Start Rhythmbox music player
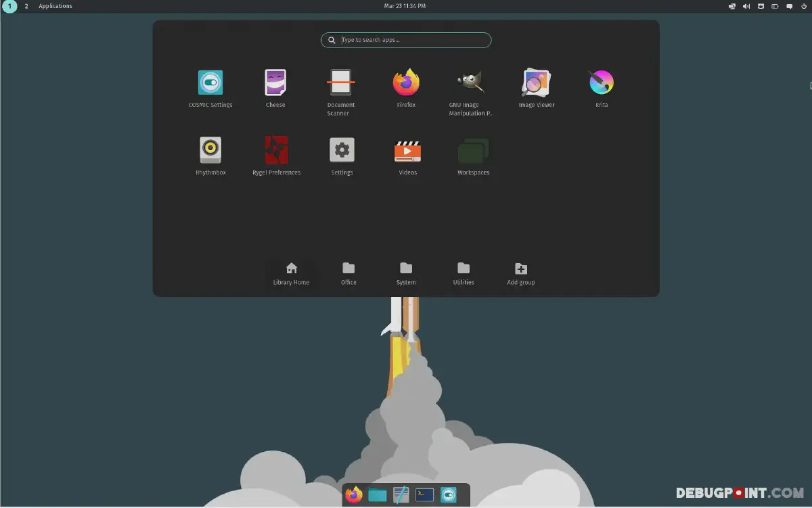Screen dimensions: 812x508 210,149
